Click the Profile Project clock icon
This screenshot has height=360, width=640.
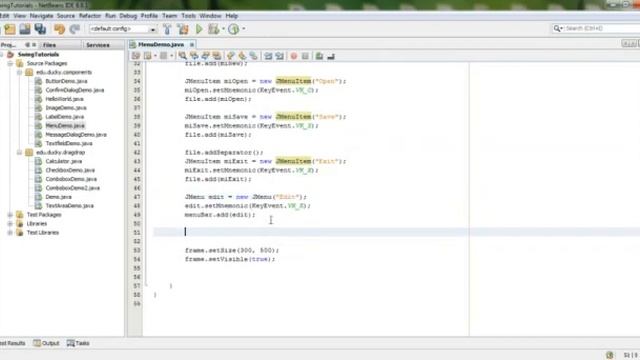click(233, 29)
